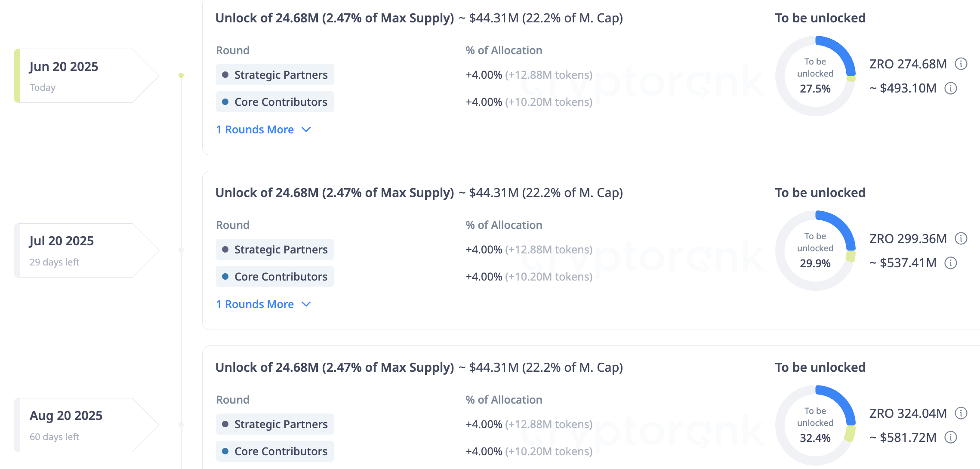Viewport: 980px width, 469px height.
Task: Click Strategic Partners tag in Jun 20 card
Action: (x=275, y=75)
